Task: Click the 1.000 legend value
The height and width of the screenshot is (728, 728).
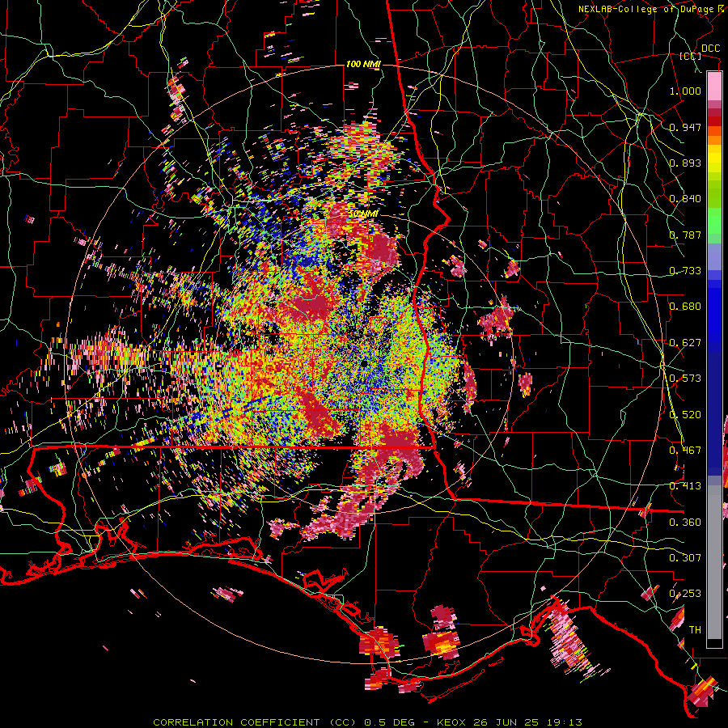Action: [x=685, y=91]
